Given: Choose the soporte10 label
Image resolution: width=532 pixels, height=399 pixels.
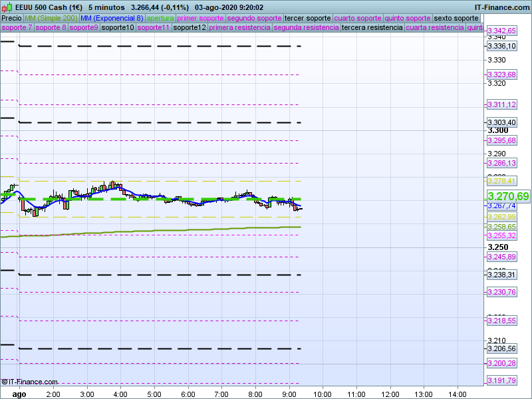Looking at the screenshot, I should pos(118,28).
